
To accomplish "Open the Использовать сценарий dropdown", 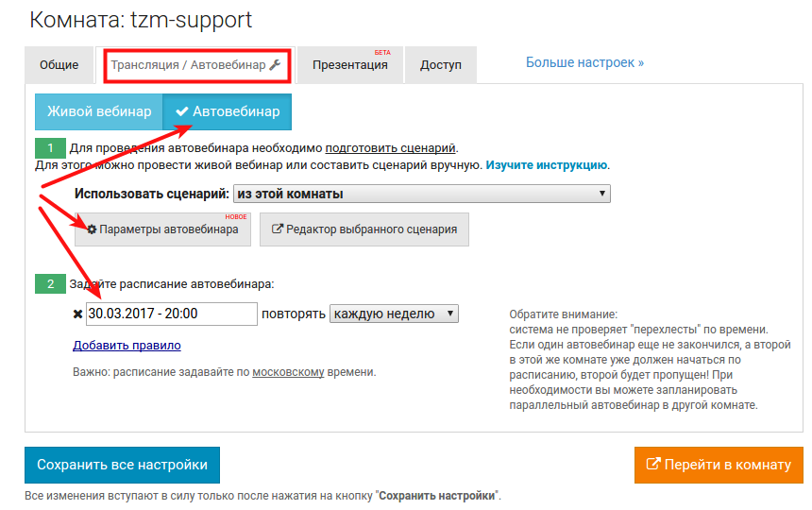I will [x=421, y=194].
